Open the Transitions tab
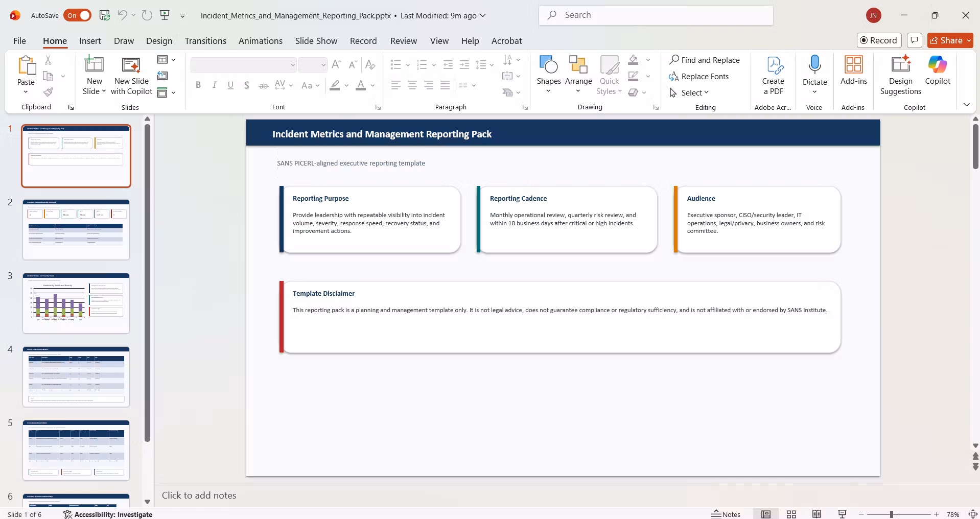This screenshot has width=980, height=519. 205,41
